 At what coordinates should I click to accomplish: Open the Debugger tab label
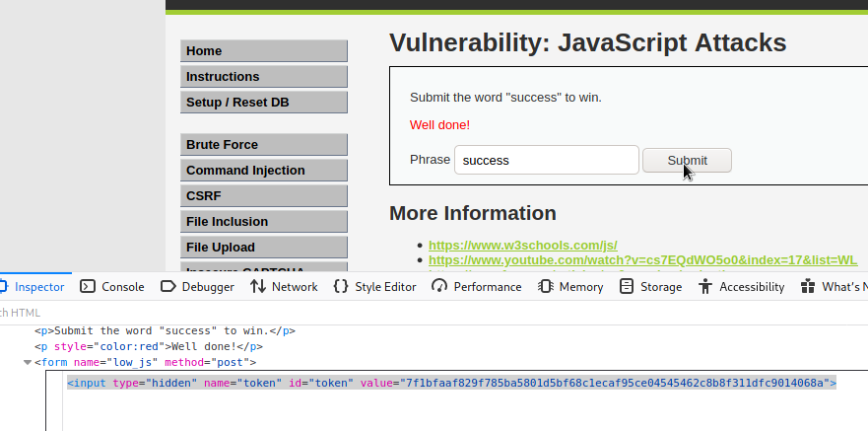click(208, 287)
